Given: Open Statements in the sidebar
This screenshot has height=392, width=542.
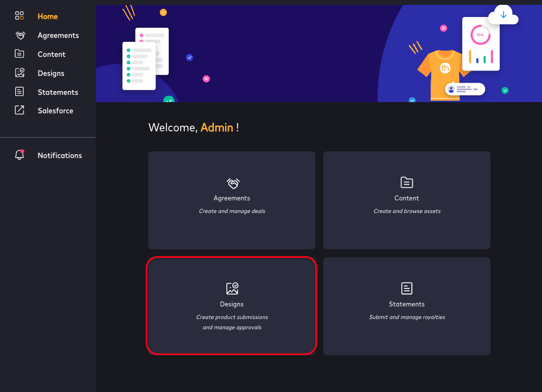Looking at the screenshot, I should coord(58,92).
